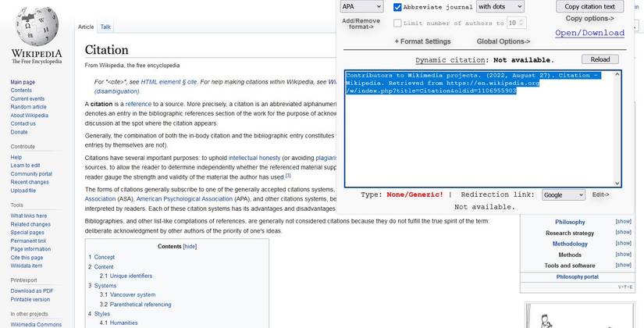The image size is (644, 328).
Task: Open About Wikipedia link
Action: 29,116
